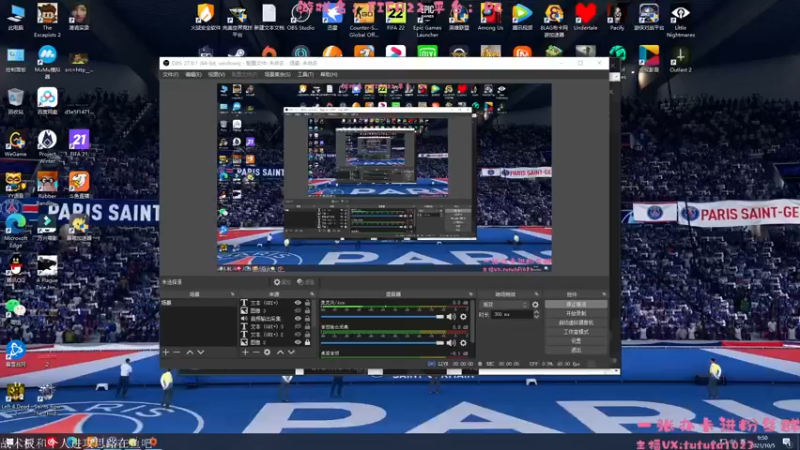Pop out the Audio Mixer dock via its header icon

point(470,294)
